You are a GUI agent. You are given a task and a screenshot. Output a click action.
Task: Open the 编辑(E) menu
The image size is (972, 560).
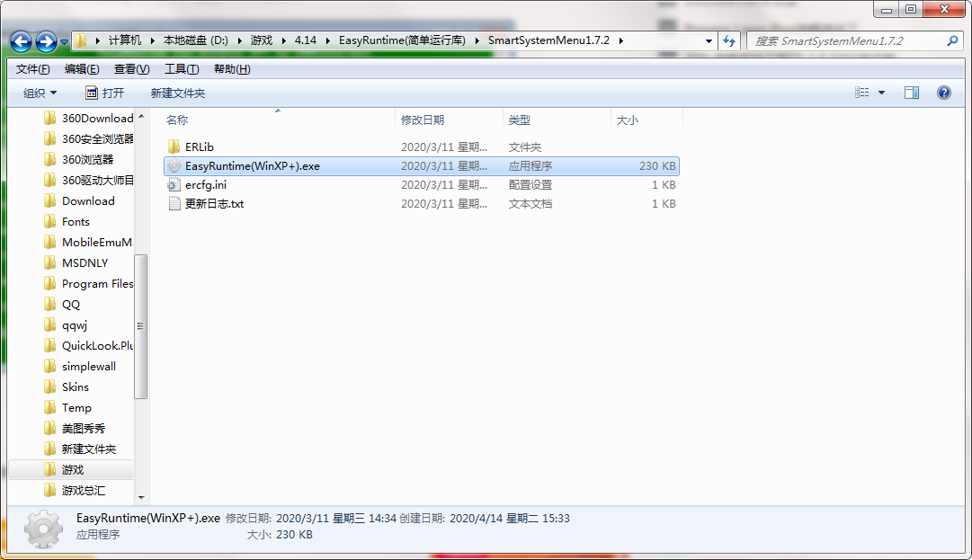(82, 68)
